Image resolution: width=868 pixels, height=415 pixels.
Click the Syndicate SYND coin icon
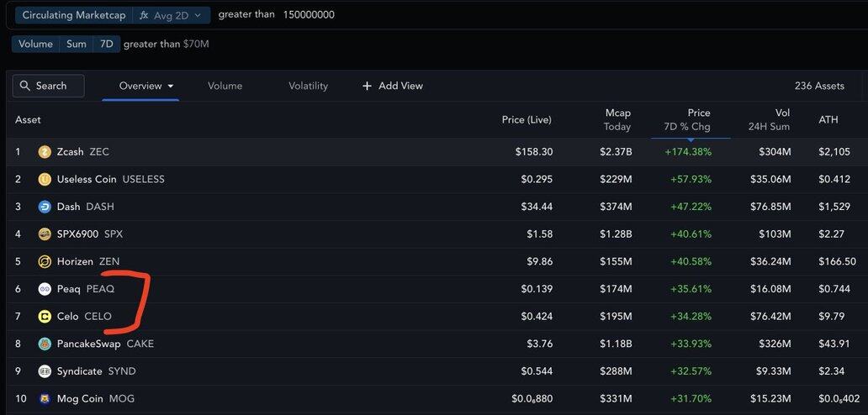(x=45, y=371)
